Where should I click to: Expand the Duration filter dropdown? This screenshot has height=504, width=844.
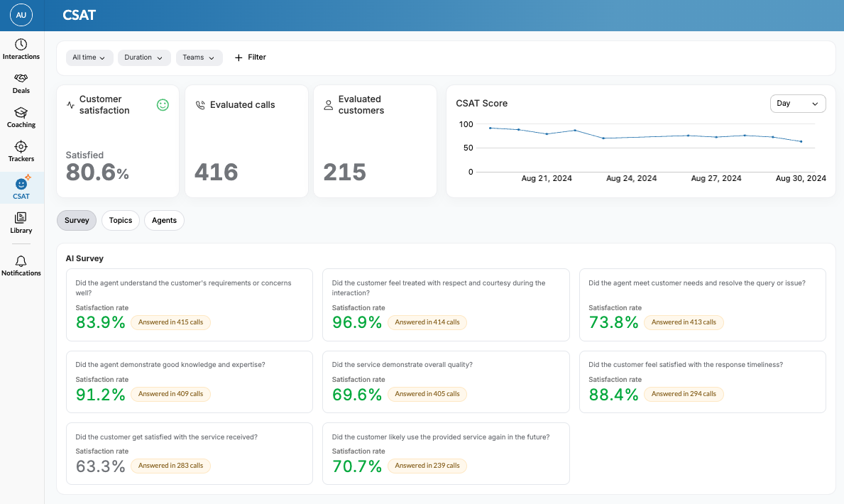point(144,57)
